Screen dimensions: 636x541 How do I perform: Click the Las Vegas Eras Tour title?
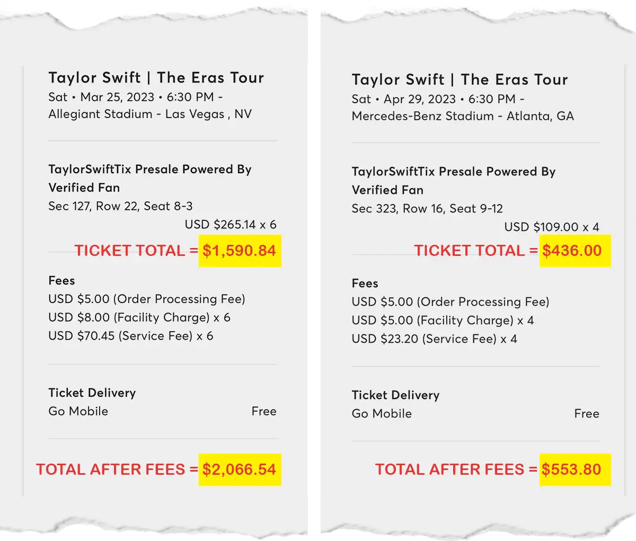click(x=156, y=77)
